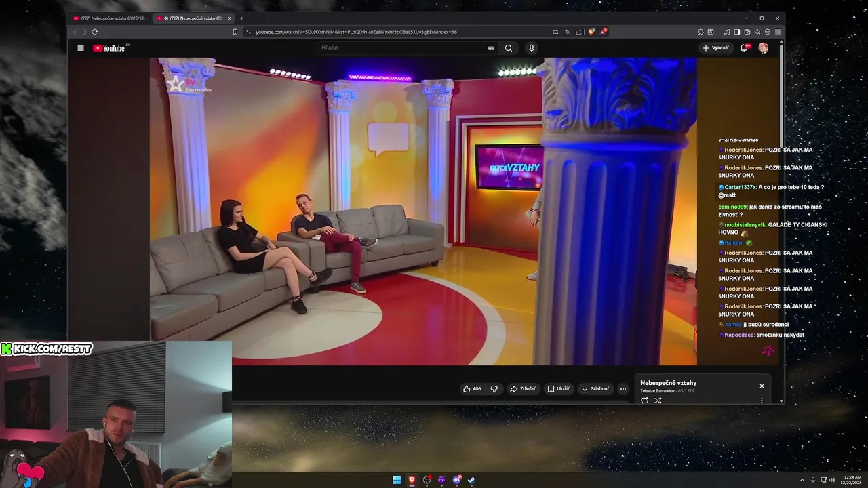The height and width of the screenshot is (488, 868).
Task: Dislike the video with thumbs-down
Action: [x=494, y=389]
